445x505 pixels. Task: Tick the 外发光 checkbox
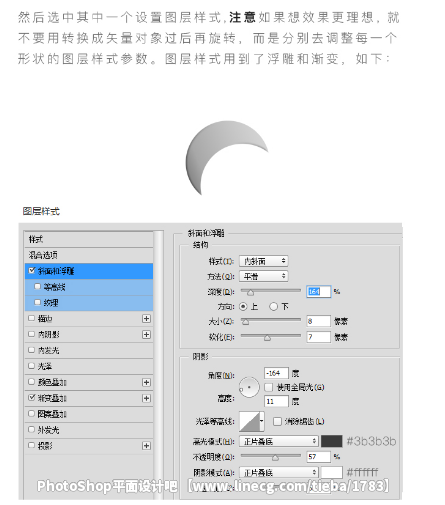click(31, 429)
